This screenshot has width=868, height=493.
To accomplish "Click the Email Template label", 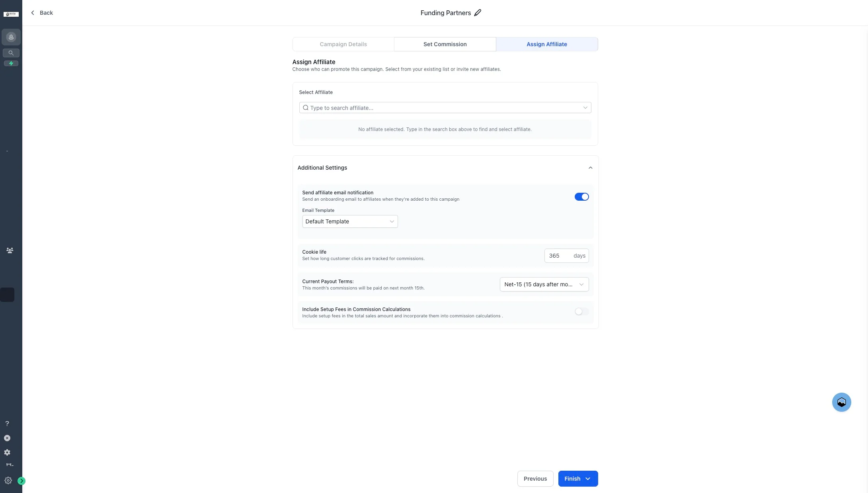I will click(318, 210).
